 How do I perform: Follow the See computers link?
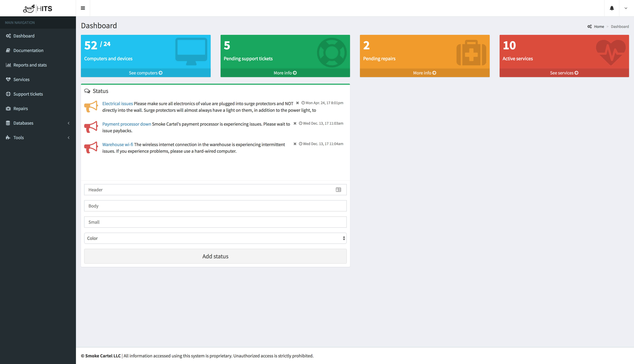tap(145, 73)
